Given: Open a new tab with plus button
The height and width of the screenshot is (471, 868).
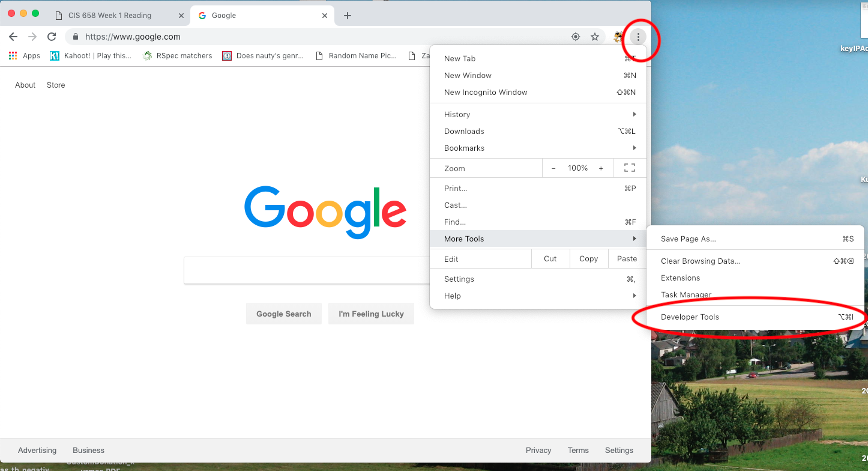Looking at the screenshot, I should [348, 16].
